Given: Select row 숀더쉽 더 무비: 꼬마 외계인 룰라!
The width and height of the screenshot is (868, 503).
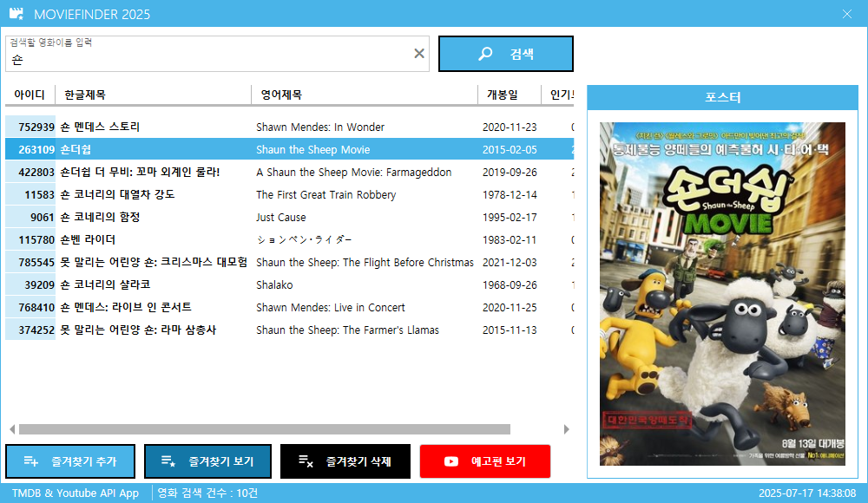Looking at the screenshot, I should (290, 172).
